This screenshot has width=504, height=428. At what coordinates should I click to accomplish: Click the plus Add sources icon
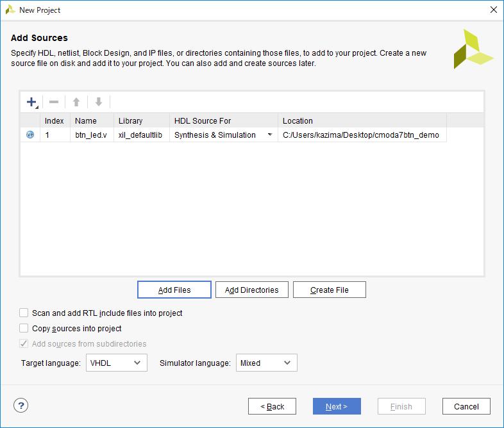[x=32, y=102]
